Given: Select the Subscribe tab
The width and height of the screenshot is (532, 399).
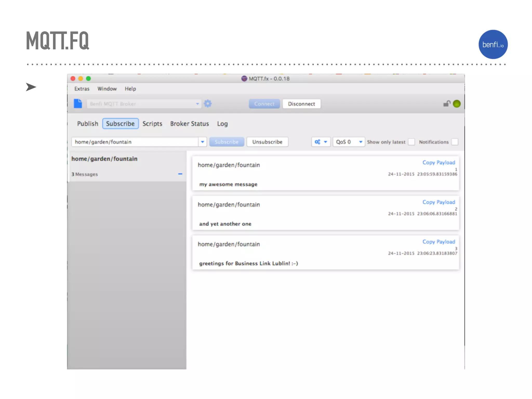Looking at the screenshot, I should coord(120,124).
